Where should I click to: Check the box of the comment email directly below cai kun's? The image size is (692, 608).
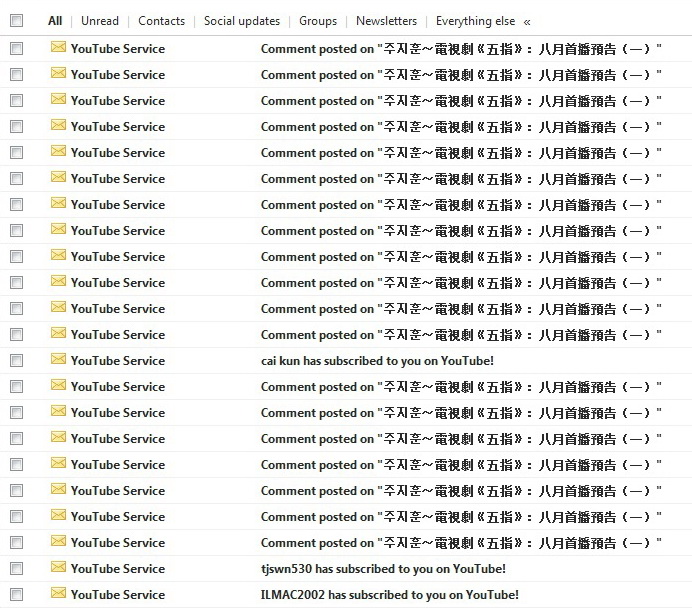pos(16,387)
